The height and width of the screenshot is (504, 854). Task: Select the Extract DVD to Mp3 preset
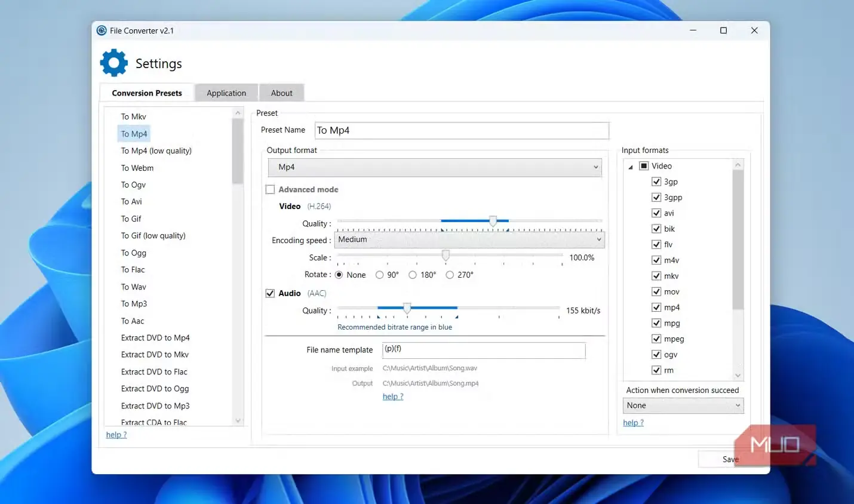(155, 405)
